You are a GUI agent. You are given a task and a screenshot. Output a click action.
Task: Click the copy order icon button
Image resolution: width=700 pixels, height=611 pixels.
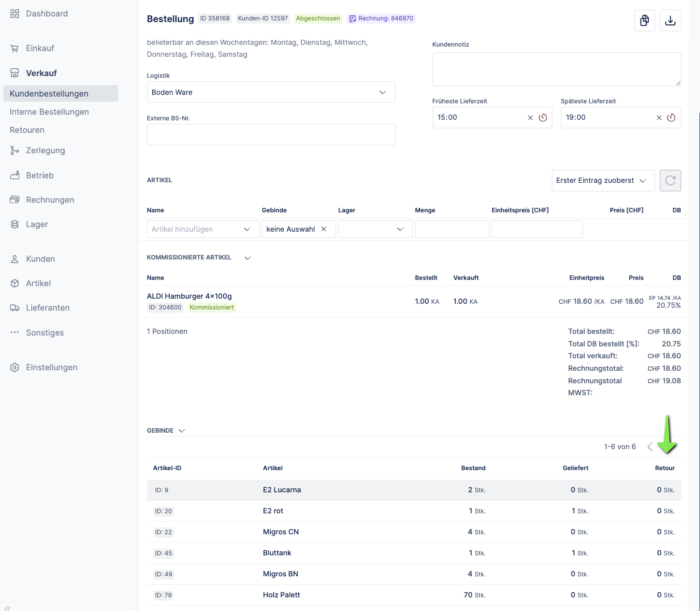pyautogui.click(x=644, y=20)
